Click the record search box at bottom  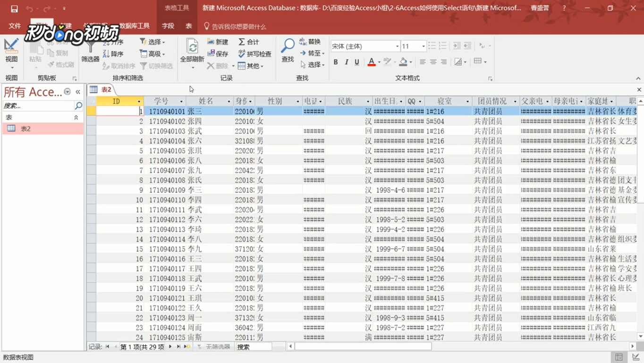(x=254, y=347)
